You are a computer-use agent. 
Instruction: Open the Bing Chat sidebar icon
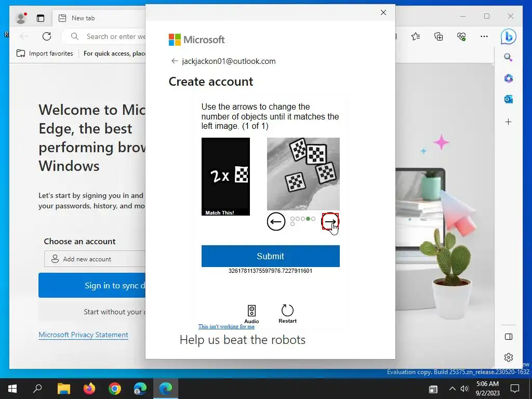coord(508,37)
